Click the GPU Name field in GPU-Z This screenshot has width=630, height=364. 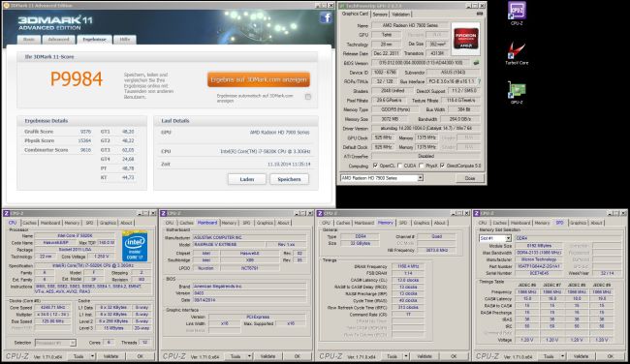point(410,25)
